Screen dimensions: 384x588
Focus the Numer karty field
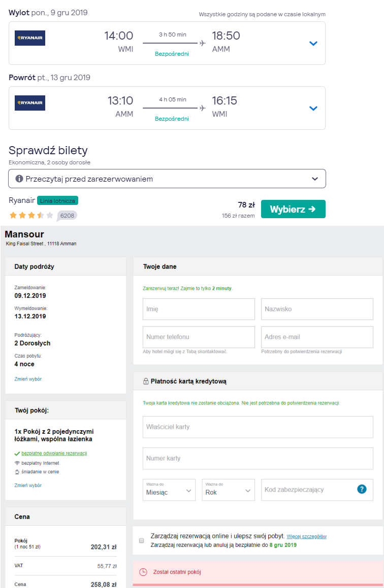click(x=258, y=458)
